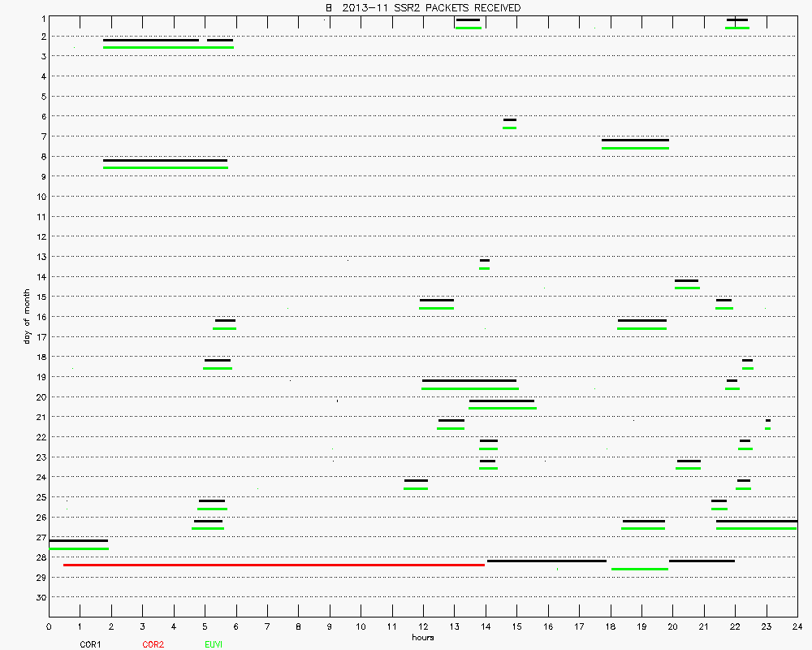Viewport: 812px width, 650px height.
Task: Click the day 15 label on y-axis
Action: (40, 297)
